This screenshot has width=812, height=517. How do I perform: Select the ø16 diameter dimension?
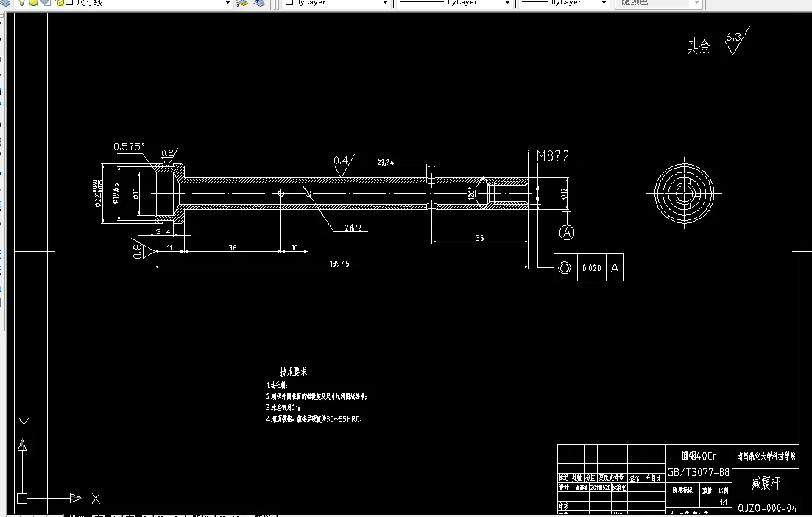[135, 194]
